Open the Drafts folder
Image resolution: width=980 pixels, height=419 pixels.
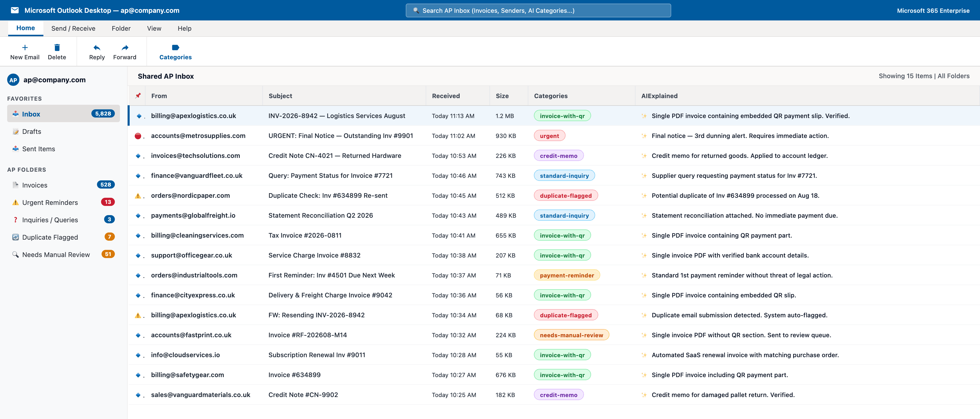[x=64, y=131]
